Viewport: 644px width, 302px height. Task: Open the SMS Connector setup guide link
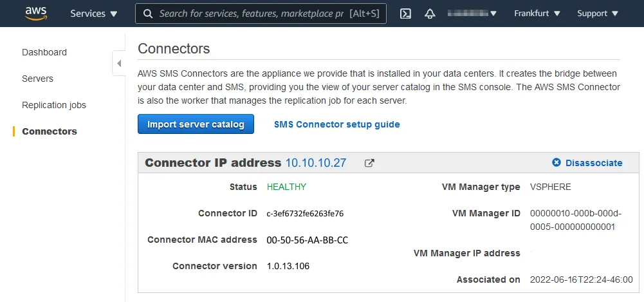[x=336, y=124]
